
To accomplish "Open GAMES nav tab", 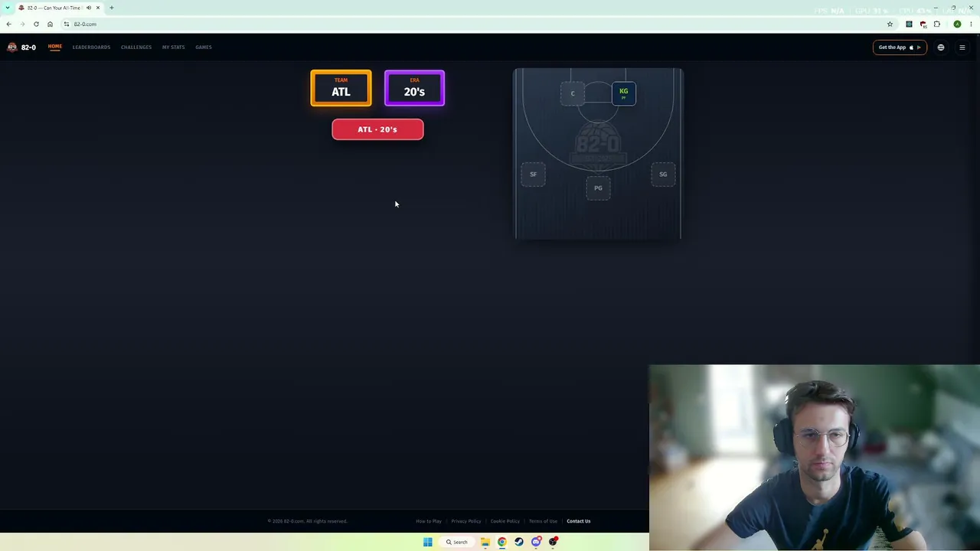I will pos(204,47).
